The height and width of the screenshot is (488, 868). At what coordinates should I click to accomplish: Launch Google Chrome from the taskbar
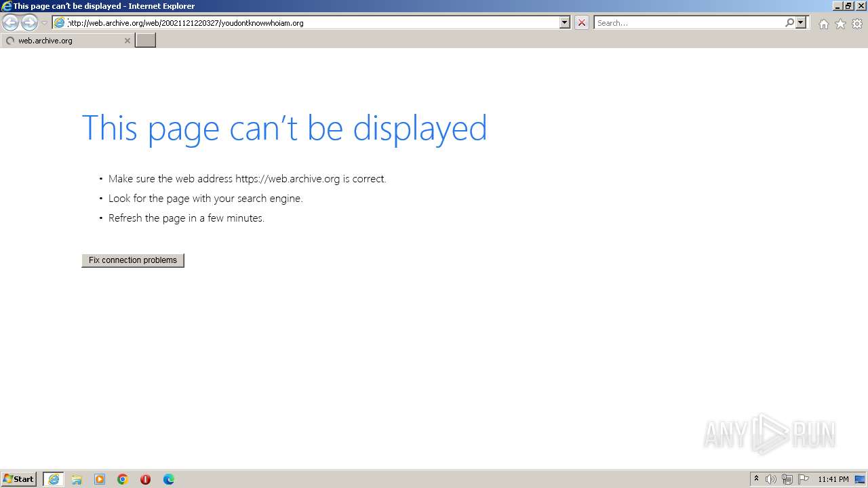[x=123, y=479]
